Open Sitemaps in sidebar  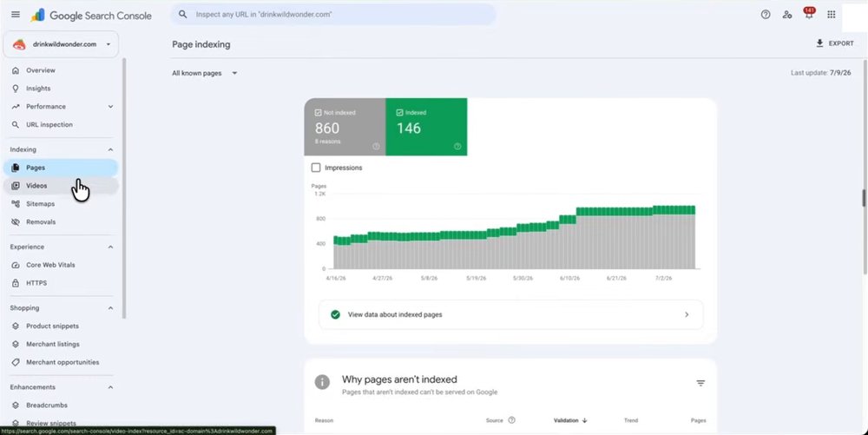[61, 204]
